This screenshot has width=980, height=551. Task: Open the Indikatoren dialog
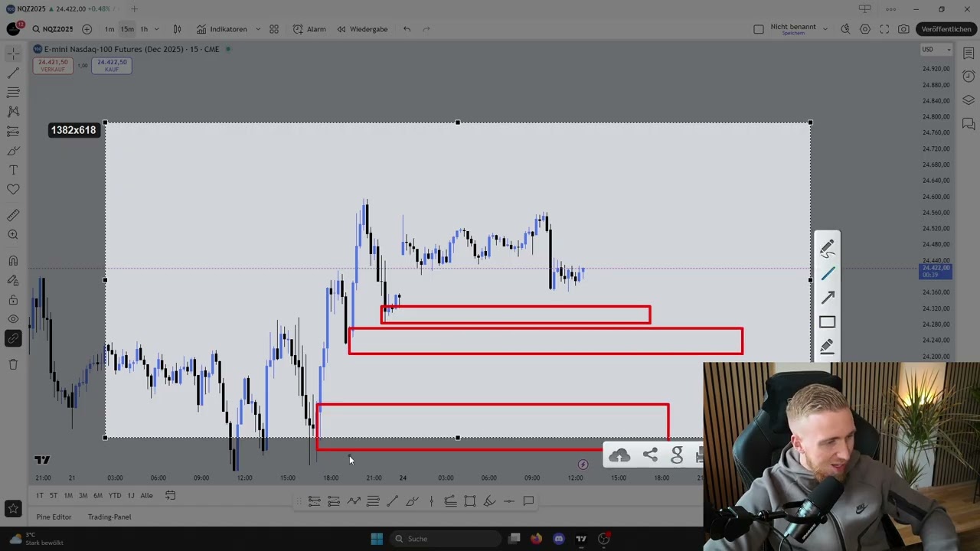(222, 29)
